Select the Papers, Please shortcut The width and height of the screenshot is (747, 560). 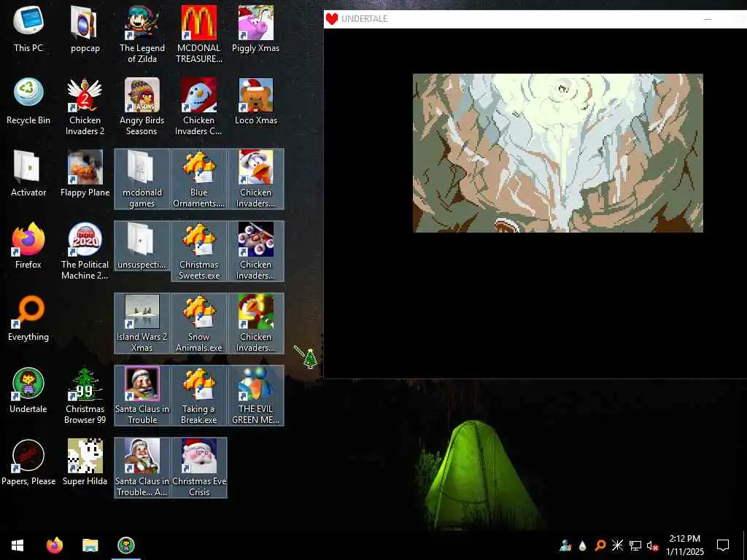pos(28,463)
